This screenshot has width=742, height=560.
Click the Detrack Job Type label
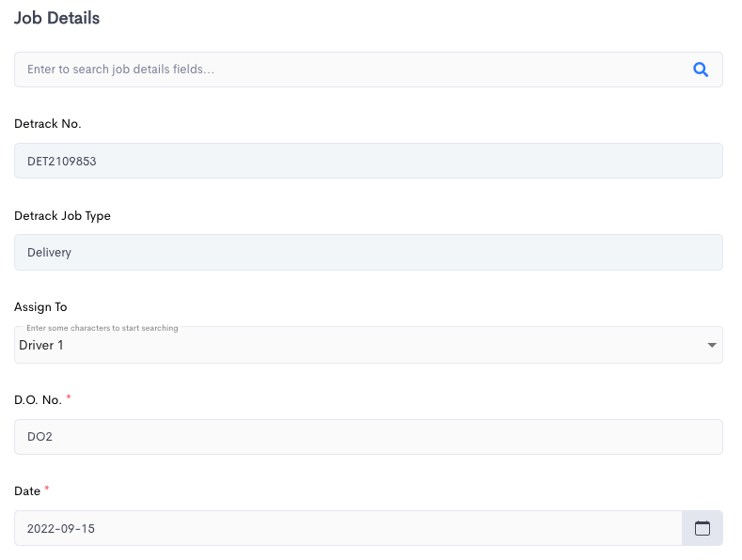pyautogui.click(x=62, y=216)
